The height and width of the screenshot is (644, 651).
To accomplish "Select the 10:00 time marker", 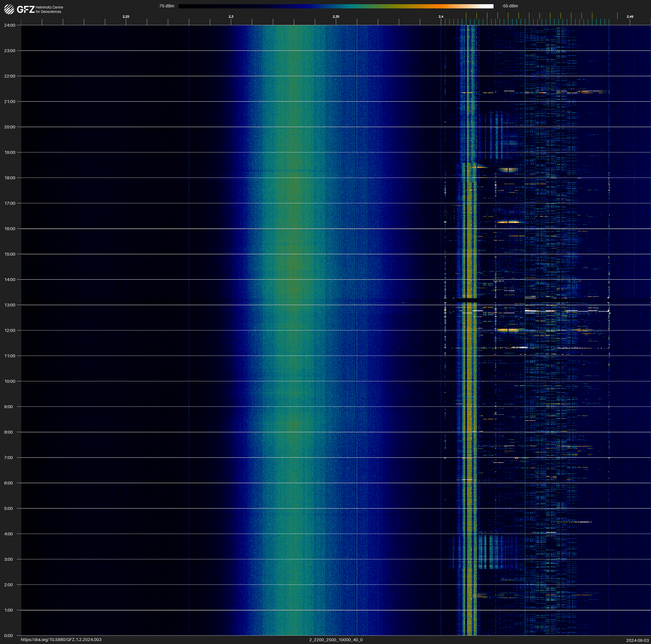I will click(9, 381).
